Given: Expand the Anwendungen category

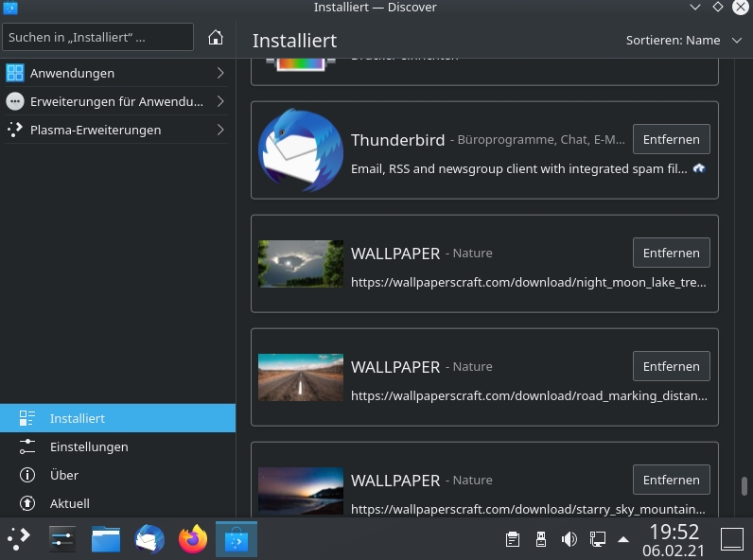Looking at the screenshot, I should click(115, 73).
